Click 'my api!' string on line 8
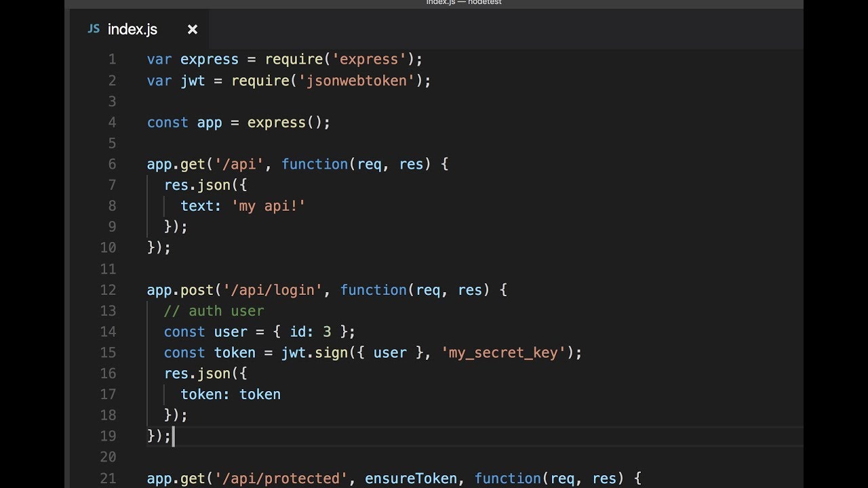 [269, 206]
